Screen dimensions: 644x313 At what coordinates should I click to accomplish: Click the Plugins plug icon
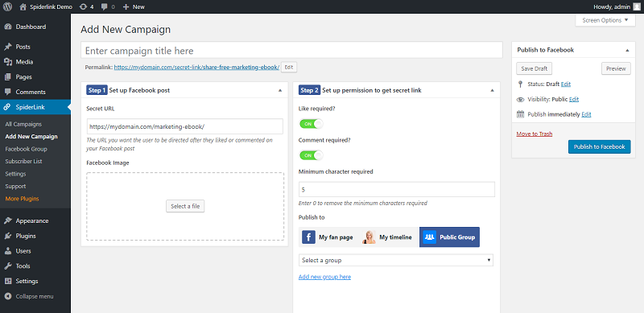pyautogui.click(x=8, y=236)
